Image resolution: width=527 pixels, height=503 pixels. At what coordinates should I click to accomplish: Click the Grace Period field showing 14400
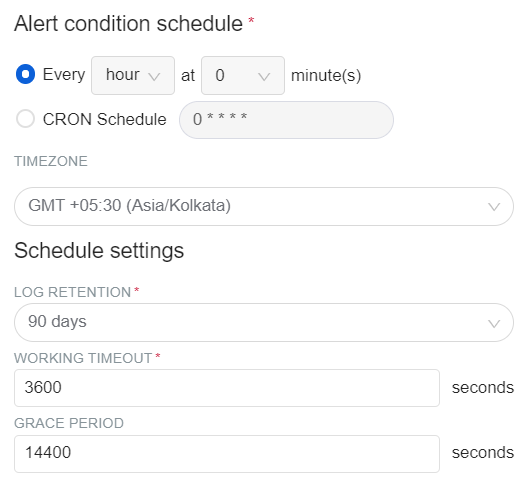pos(227,454)
